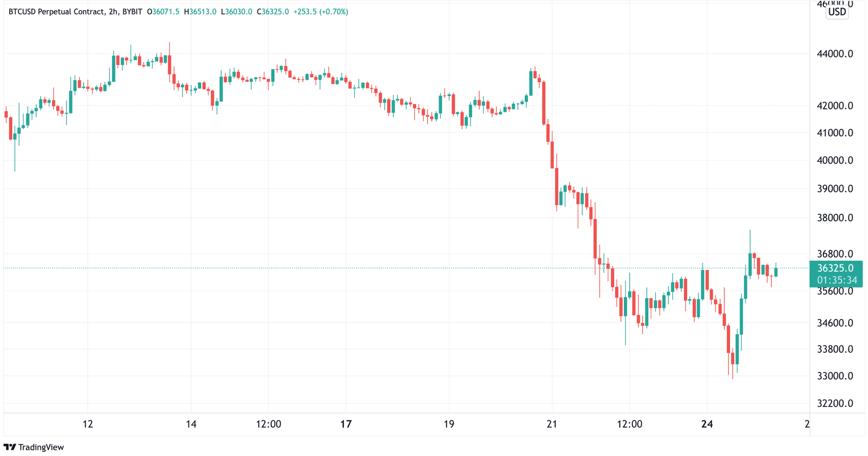This screenshot has height=456, width=868.
Task: Click the 33000.0 price axis label
Action: (835, 376)
